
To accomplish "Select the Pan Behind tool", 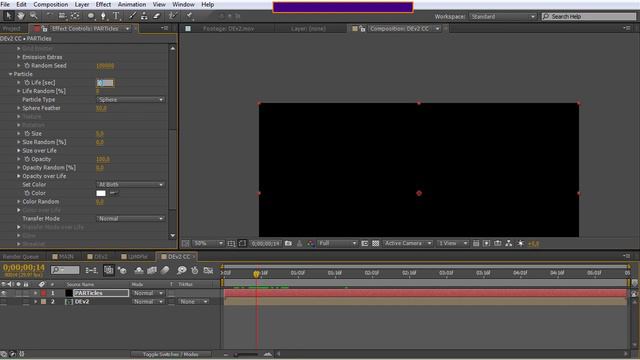I will [75, 16].
